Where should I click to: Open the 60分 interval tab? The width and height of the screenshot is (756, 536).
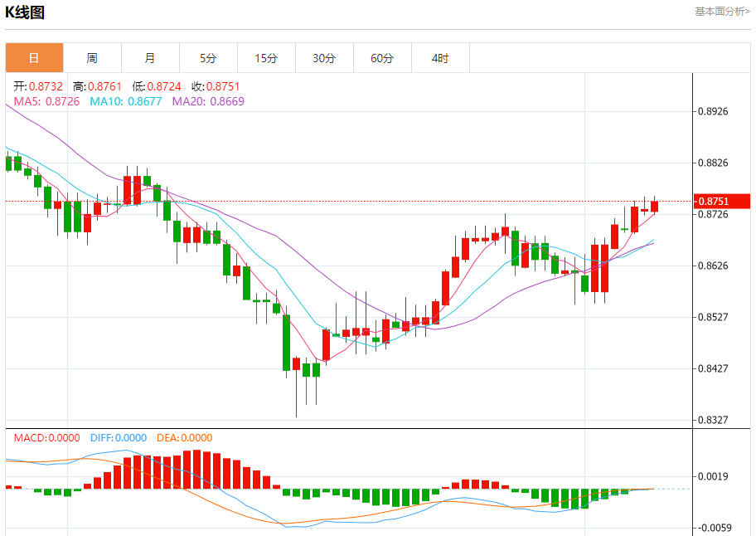pos(382,58)
